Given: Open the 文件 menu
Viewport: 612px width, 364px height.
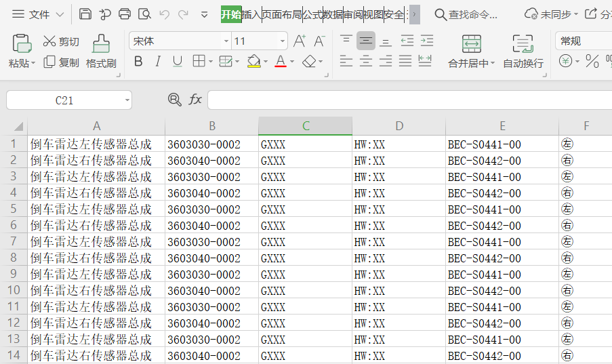Looking at the screenshot, I should 39,14.
